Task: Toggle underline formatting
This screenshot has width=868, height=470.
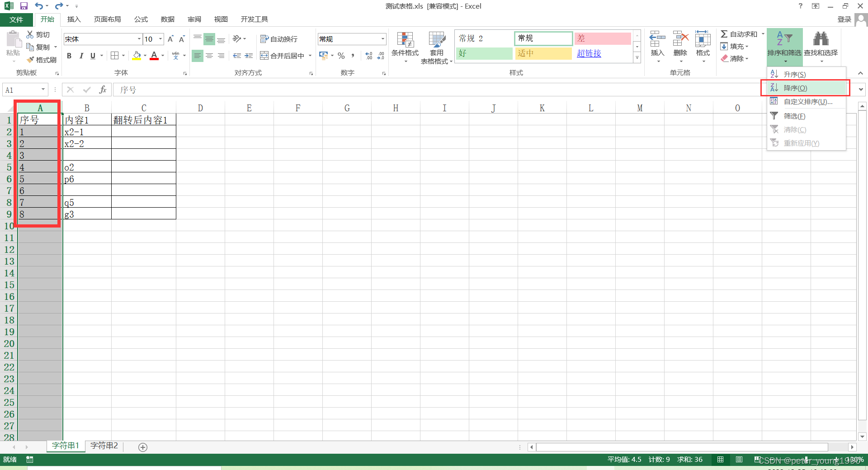Action: pyautogui.click(x=93, y=56)
